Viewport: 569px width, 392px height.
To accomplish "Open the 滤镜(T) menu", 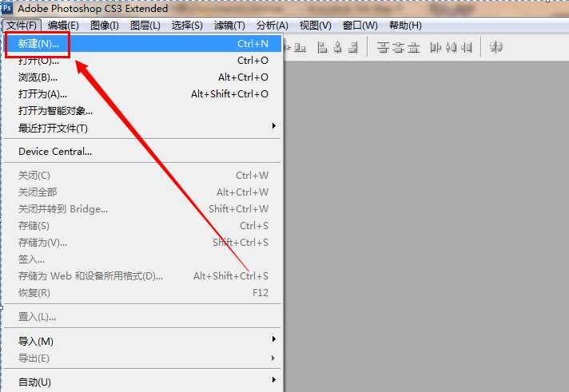I will 229,26.
